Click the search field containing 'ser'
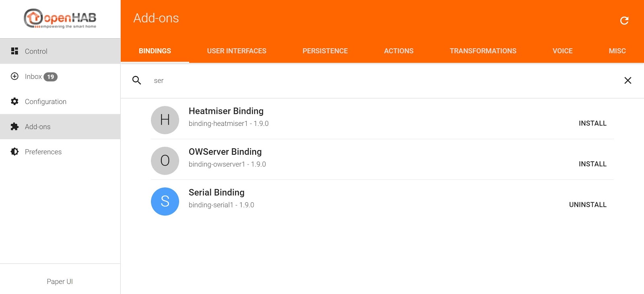The height and width of the screenshot is (294, 644). [382, 80]
